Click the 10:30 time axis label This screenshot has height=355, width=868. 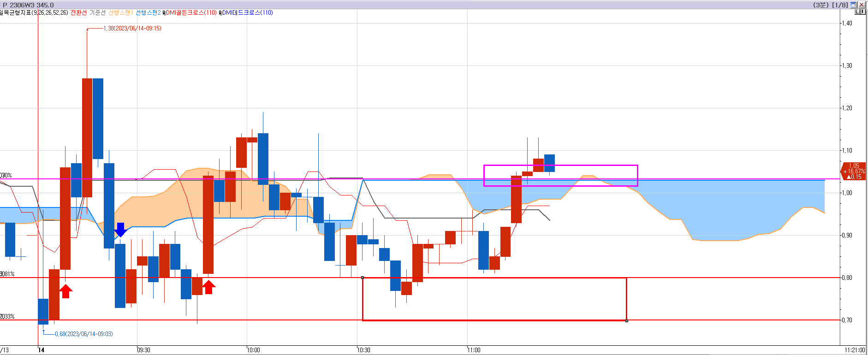point(364,350)
